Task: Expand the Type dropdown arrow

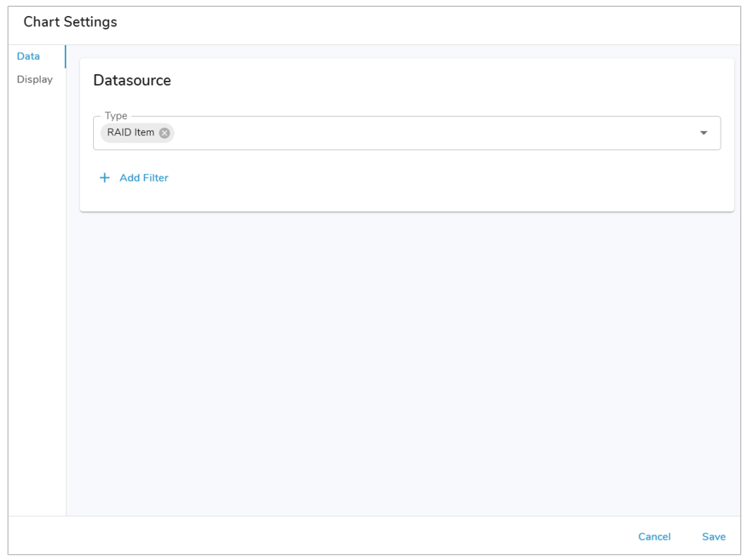Action: 704,133
